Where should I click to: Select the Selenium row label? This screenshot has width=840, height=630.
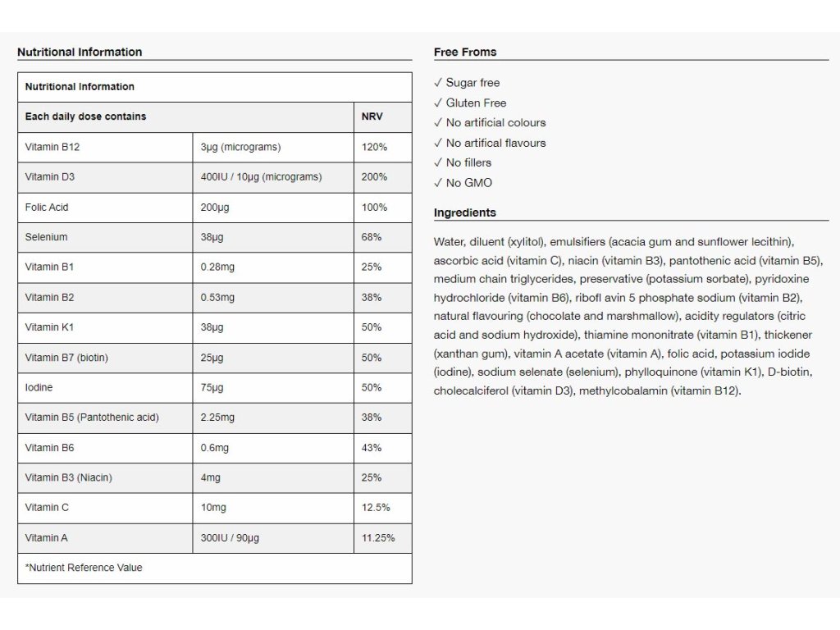(x=46, y=237)
